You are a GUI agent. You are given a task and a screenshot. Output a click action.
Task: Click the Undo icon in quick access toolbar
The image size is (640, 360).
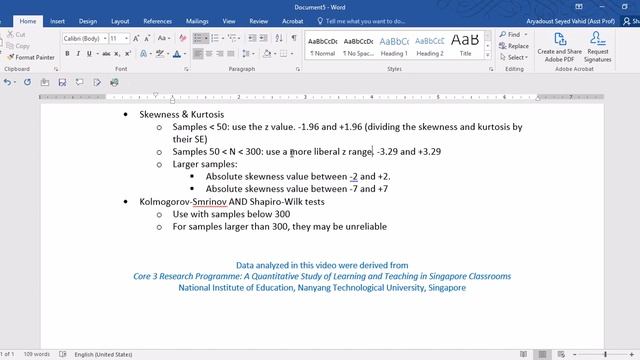7,82
